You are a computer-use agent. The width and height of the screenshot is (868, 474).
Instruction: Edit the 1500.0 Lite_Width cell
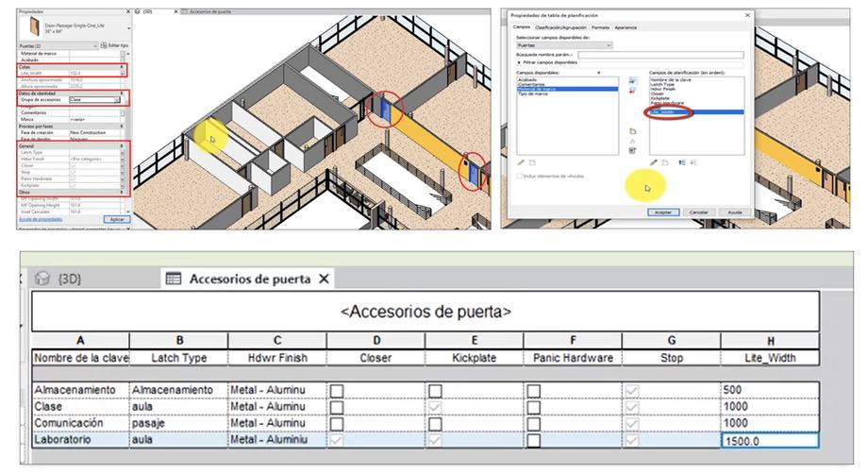coord(770,441)
